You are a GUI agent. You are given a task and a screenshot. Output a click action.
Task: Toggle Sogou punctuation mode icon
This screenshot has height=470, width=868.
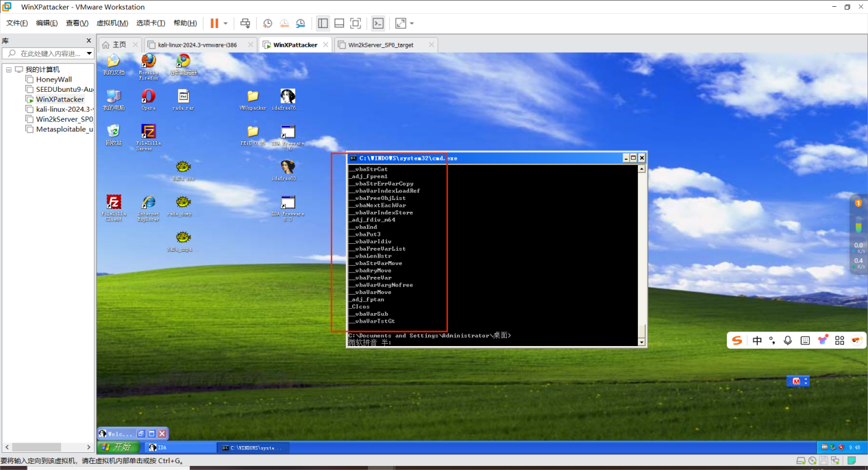772,341
